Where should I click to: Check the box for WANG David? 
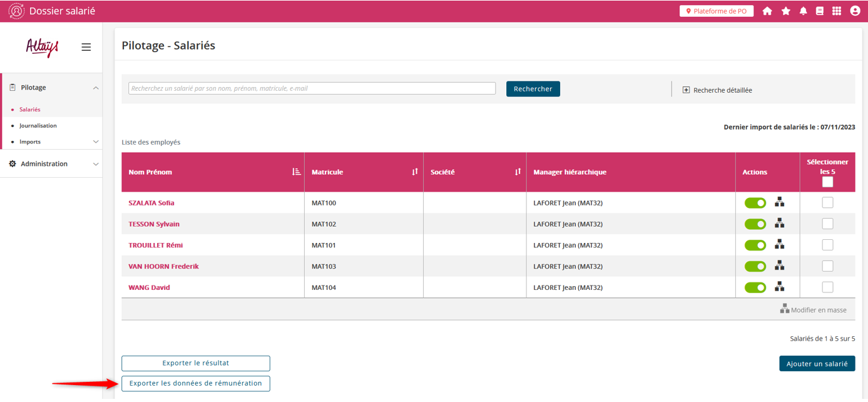coord(827,287)
